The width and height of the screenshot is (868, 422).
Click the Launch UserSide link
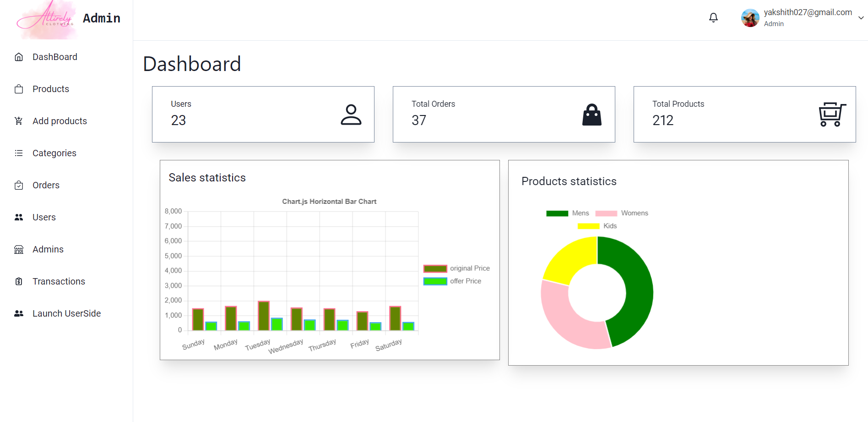coord(66,313)
